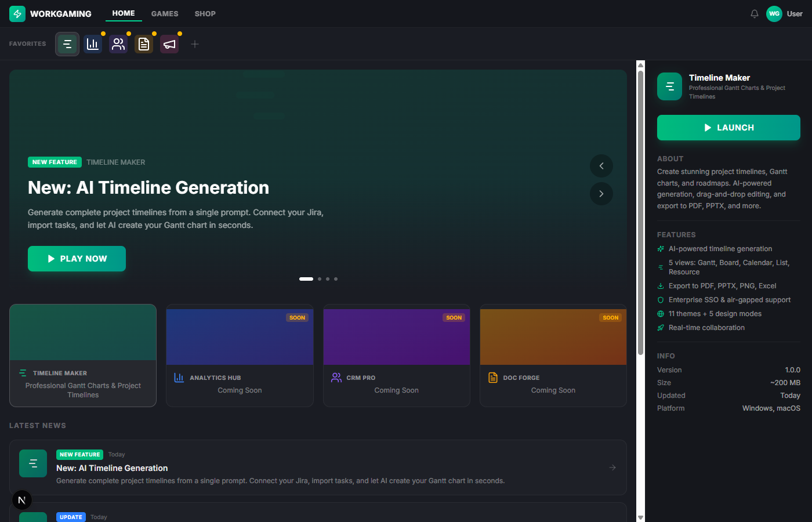Open the notifications bell icon
The image size is (812, 522).
pyautogui.click(x=754, y=13)
